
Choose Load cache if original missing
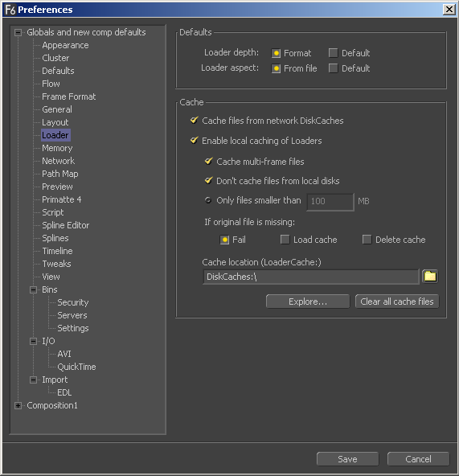click(285, 240)
